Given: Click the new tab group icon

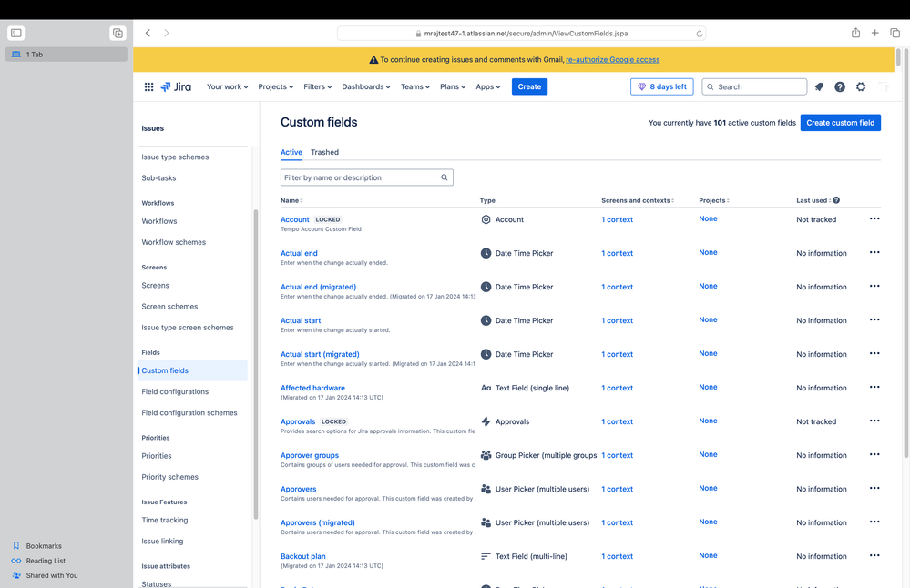Looking at the screenshot, I should click(x=118, y=33).
